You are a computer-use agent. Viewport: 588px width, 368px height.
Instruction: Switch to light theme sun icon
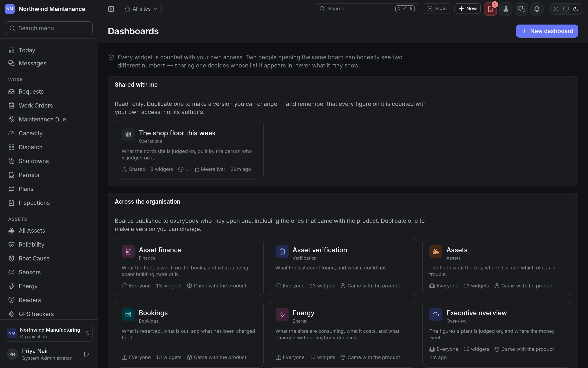tap(556, 9)
